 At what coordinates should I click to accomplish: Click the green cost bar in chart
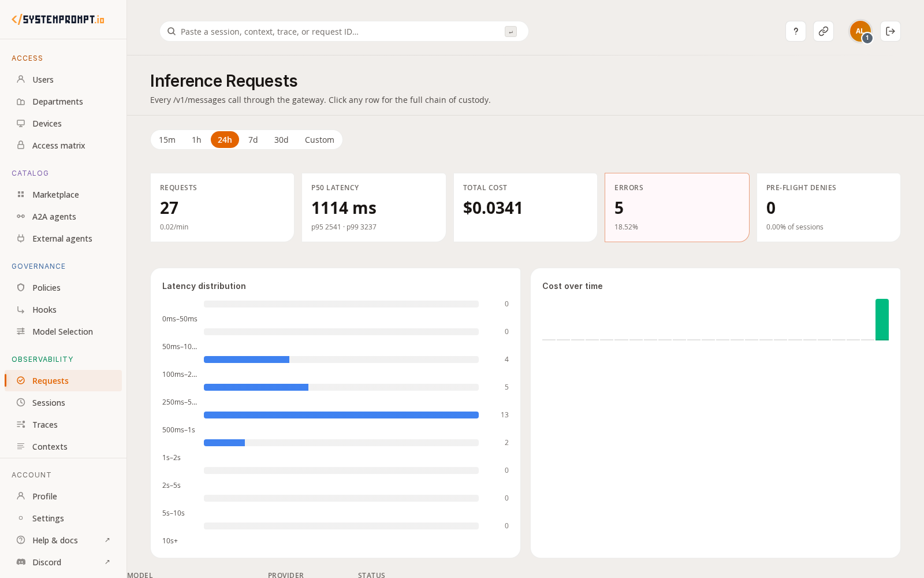(882, 320)
